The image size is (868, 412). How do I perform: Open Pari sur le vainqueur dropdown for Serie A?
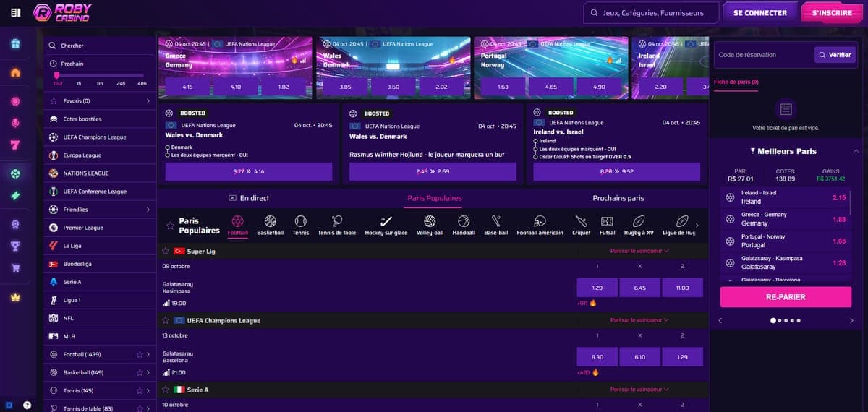639,390
